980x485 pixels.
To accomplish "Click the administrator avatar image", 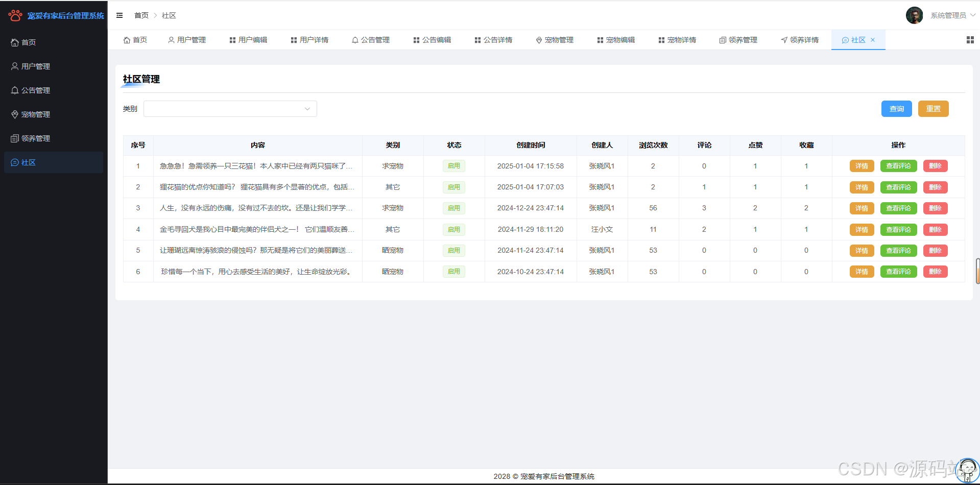I will 914,15.
